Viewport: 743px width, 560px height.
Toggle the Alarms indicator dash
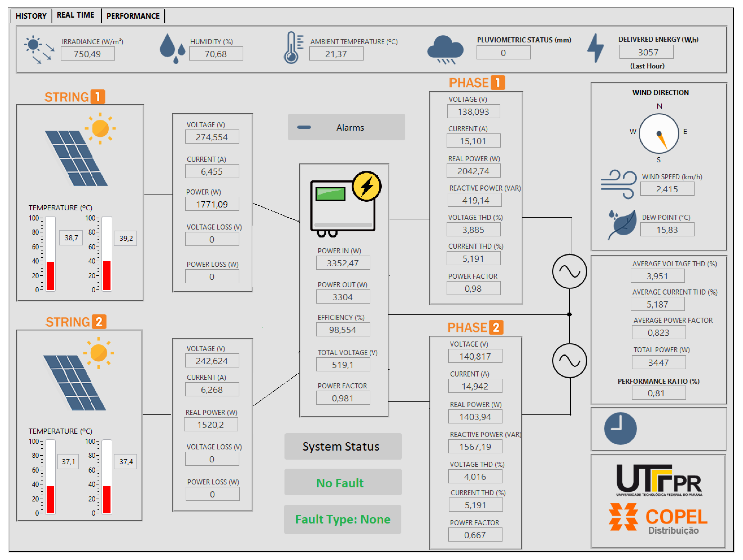point(304,127)
